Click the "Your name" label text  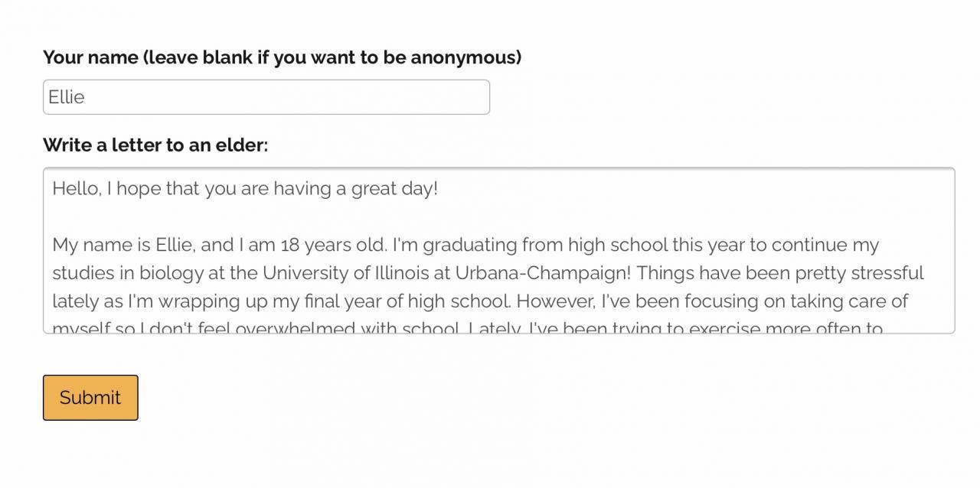tap(90, 57)
